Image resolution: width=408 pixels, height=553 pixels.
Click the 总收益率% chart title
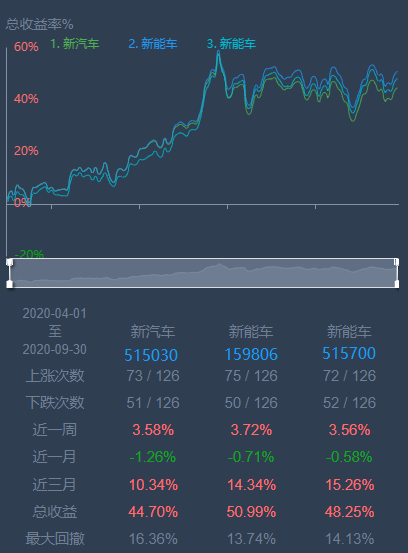39,24
